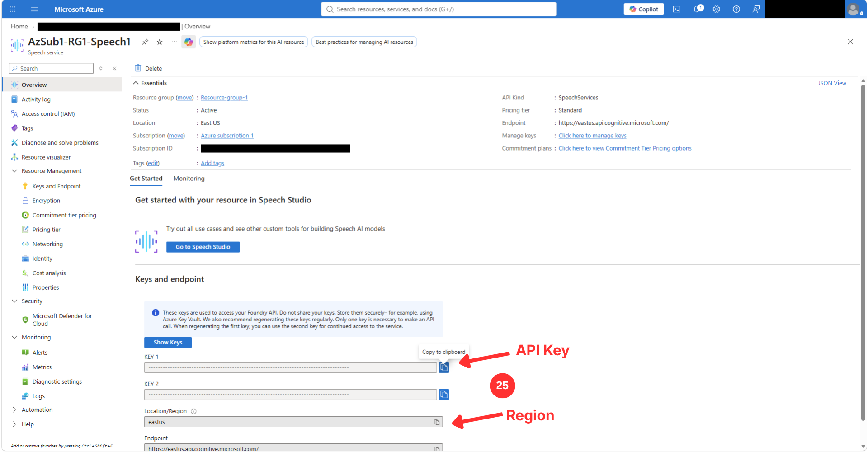Open Networking in sidebar
The image size is (868, 452).
point(47,244)
